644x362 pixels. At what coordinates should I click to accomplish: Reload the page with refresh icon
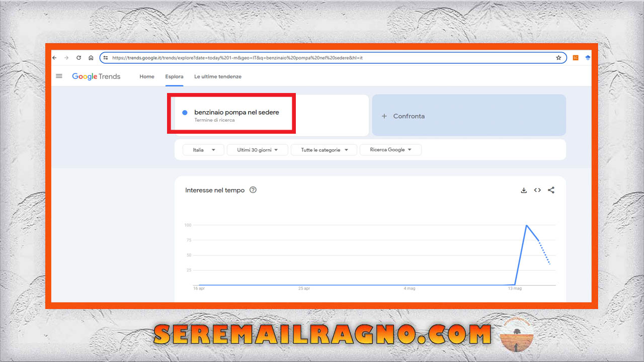click(x=78, y=58)
